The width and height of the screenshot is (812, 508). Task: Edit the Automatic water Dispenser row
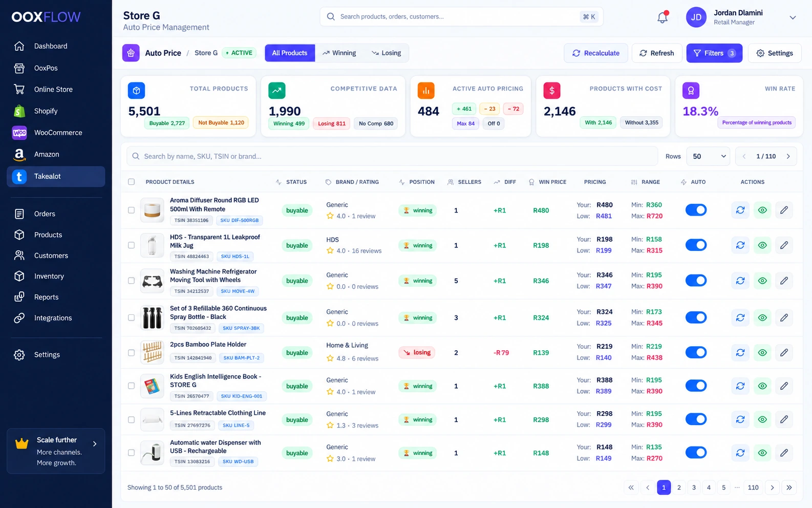point(784,453)
